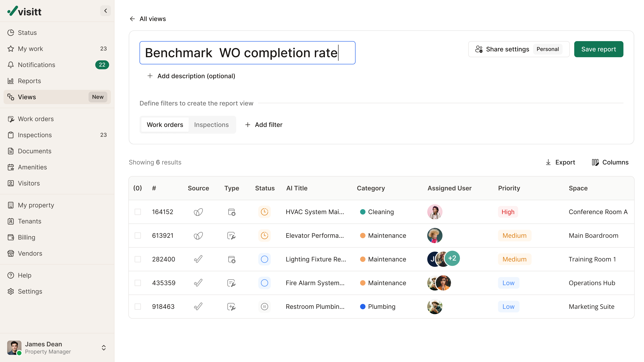Open the Columns chooser

pos(610,162)
